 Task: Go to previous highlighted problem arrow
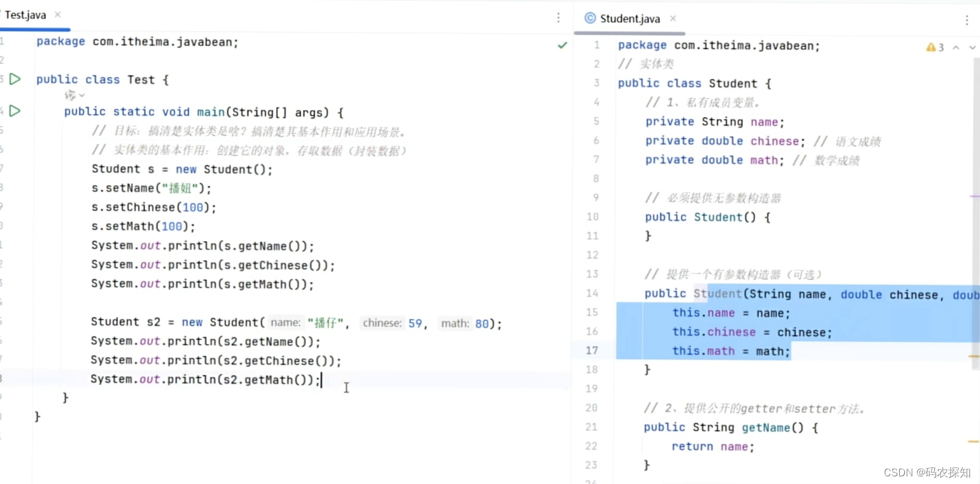[956, 47]
